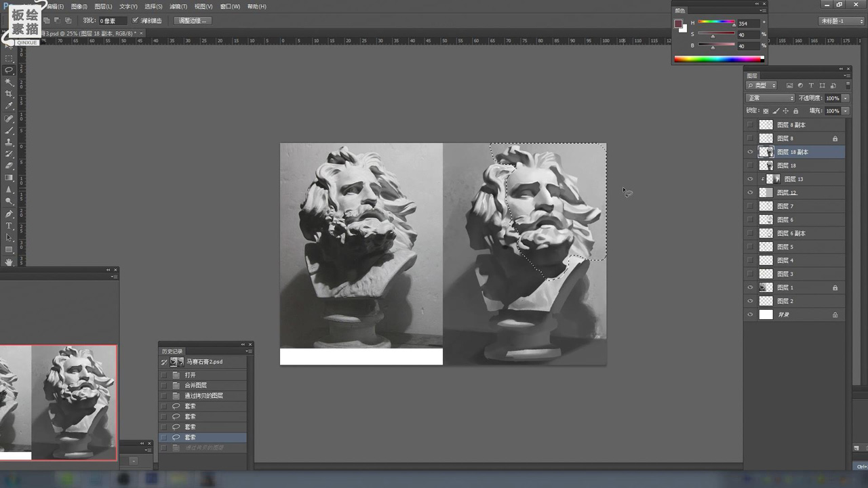Pick the Eyedropper tool
Viewport: 868px width, 488px height.
click(9, 106)
